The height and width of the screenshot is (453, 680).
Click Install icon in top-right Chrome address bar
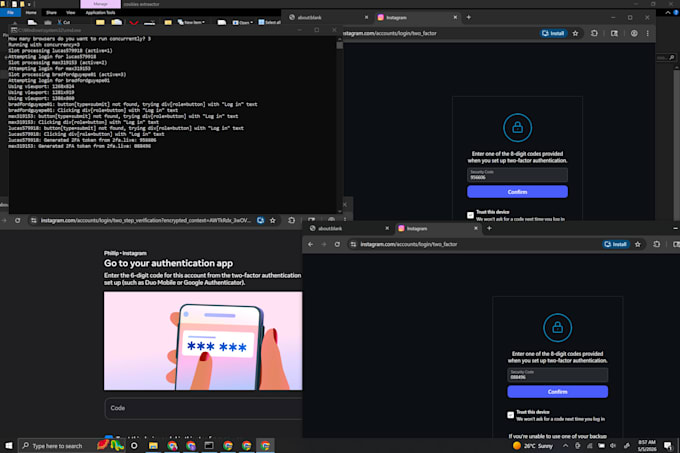(553, 33)
